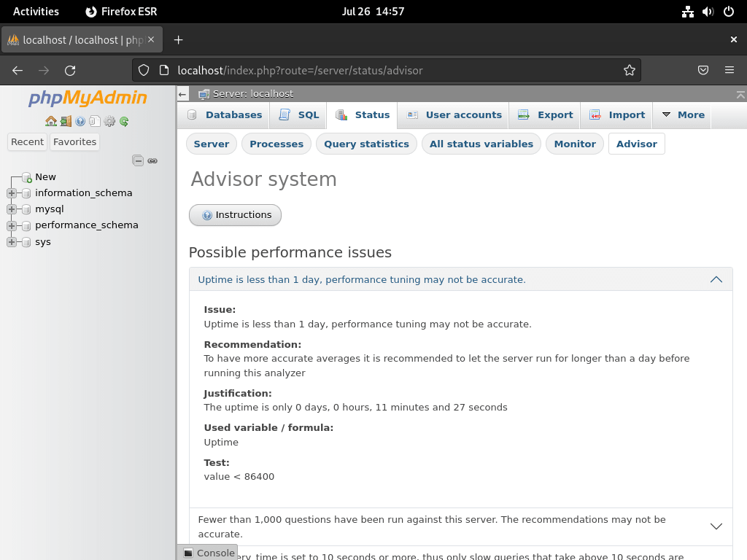The height and width of the screenshot is (560, 747).
Task: Open phpMyAdmin settings via the gear icon
Action: click(108, 121)
